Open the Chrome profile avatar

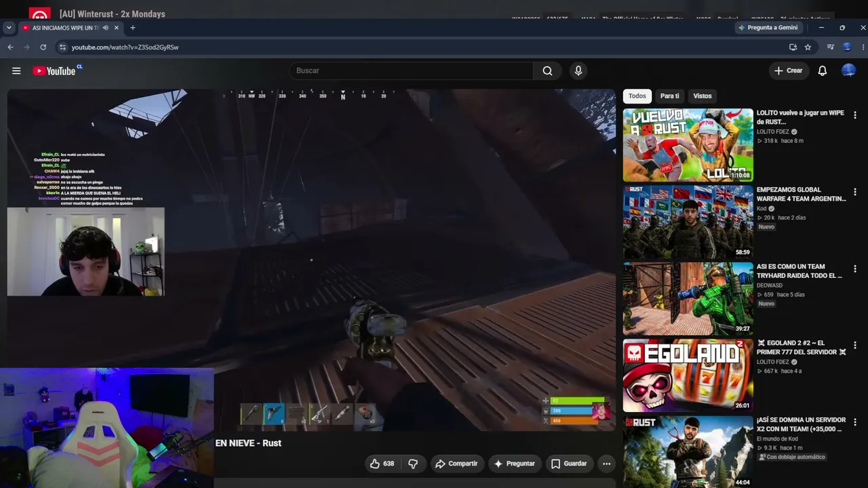click(x=847, y=47)
